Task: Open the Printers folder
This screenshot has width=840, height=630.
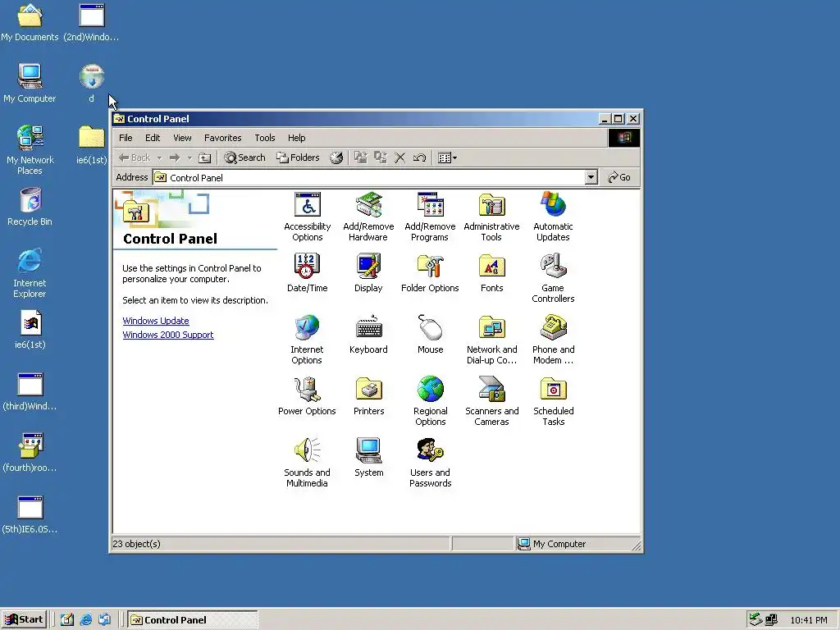Action: pyautogui.click(x=368, y=396)
